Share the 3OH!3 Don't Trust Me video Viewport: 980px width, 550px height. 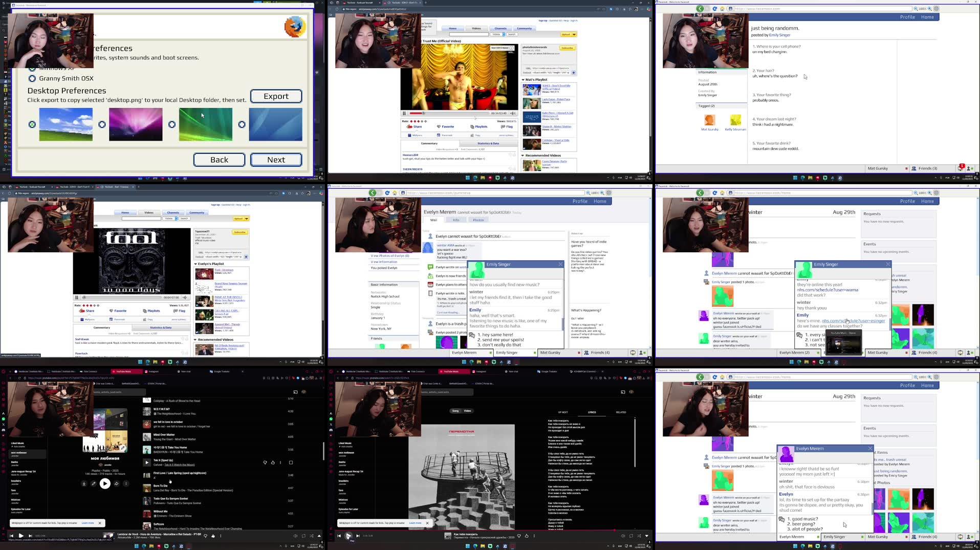coord(415,126)
